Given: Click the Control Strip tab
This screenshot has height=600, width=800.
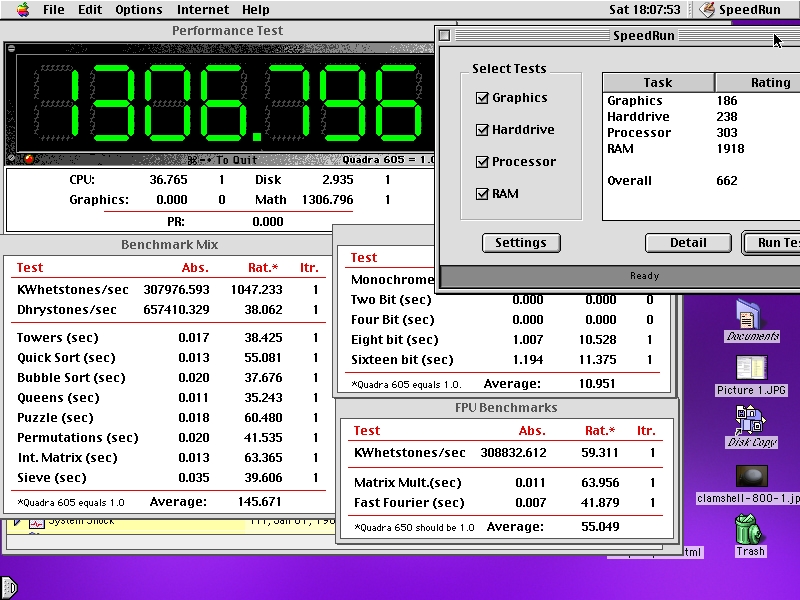Looking at the screenshot, I should point(9,588).
